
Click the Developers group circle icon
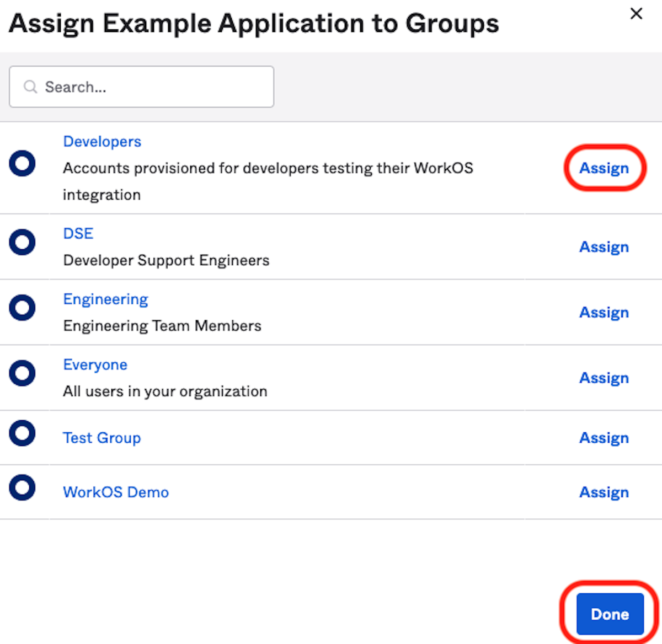[22, 164]
